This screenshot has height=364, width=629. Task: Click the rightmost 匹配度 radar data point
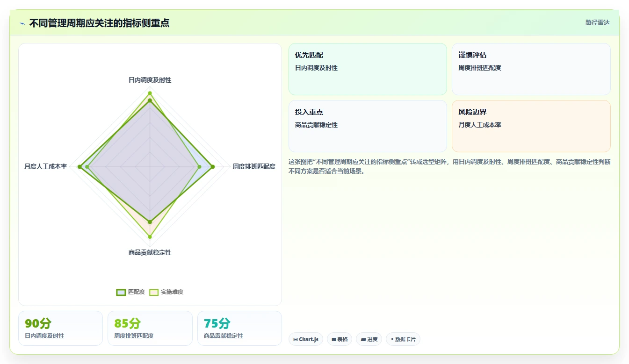[x=213, y=167]
